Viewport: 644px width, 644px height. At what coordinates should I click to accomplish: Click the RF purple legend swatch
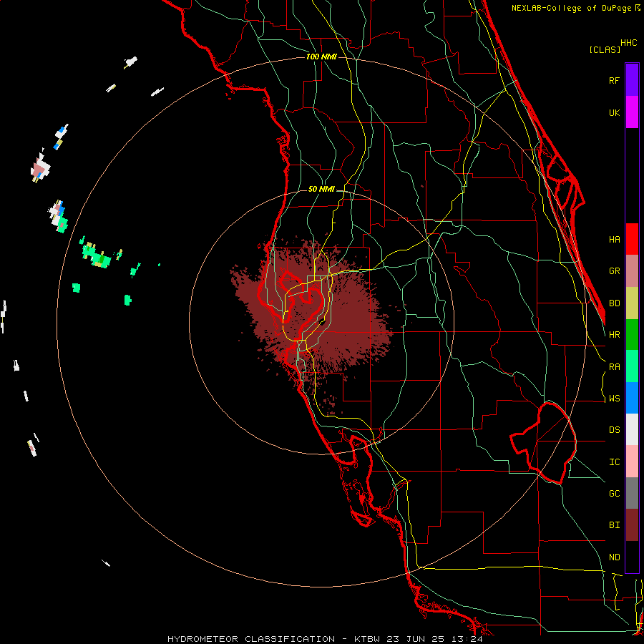pyautogui.click(x=632, y=80)
